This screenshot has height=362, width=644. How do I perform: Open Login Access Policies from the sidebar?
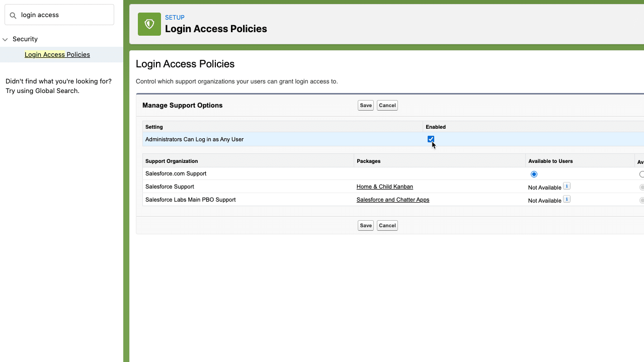(57, 54)
